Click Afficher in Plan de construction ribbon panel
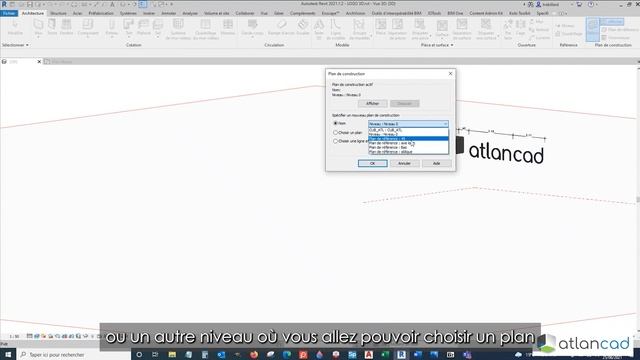Screen dimensions: 640x360 pos(612,22)
